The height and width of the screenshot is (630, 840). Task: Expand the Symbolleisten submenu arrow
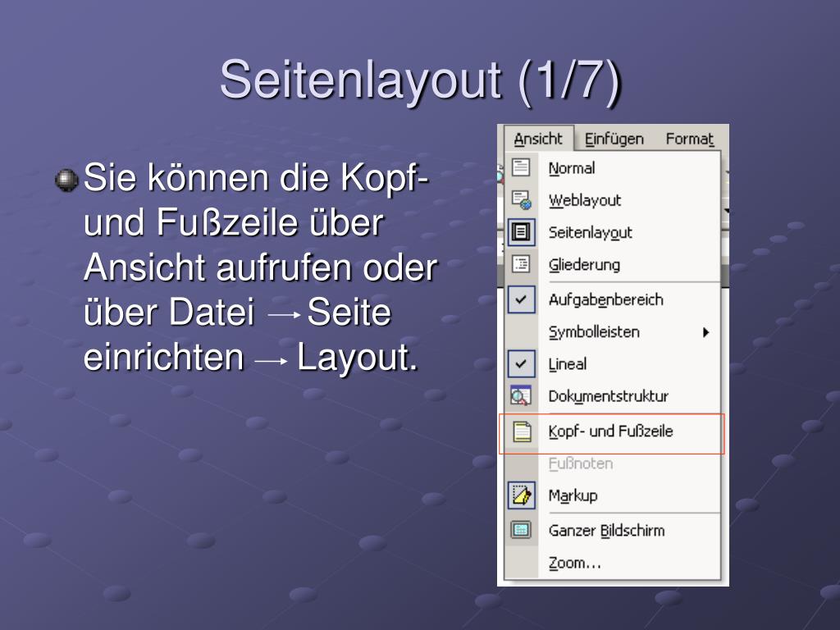[x=706, y=332]
